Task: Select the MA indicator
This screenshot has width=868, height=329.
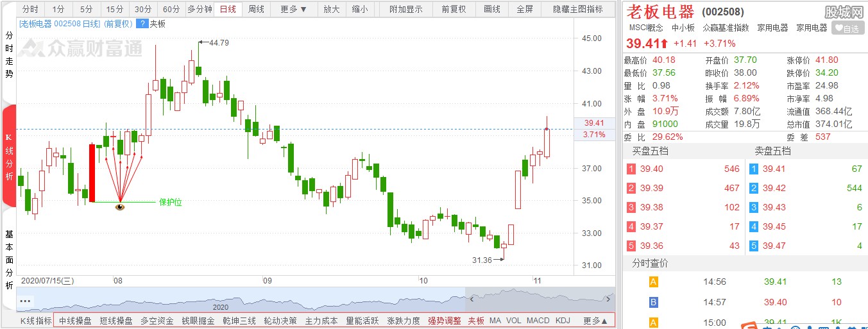Action: pyautogui.click(x=495, y=321)
